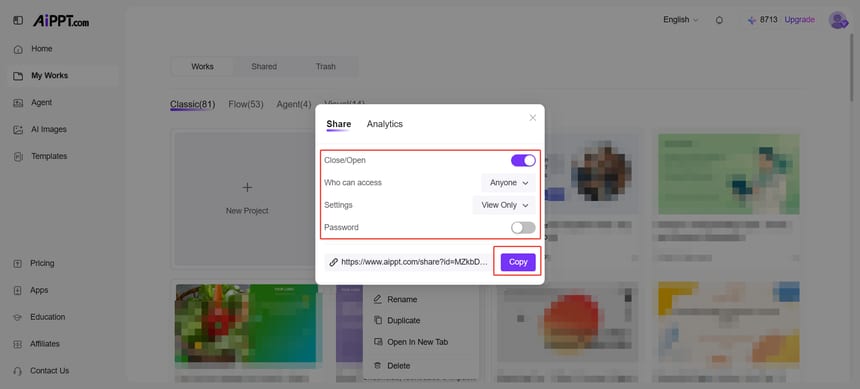Click the Agent icon in the sidebar
The image size is (860, 389).
pos(18,103)
